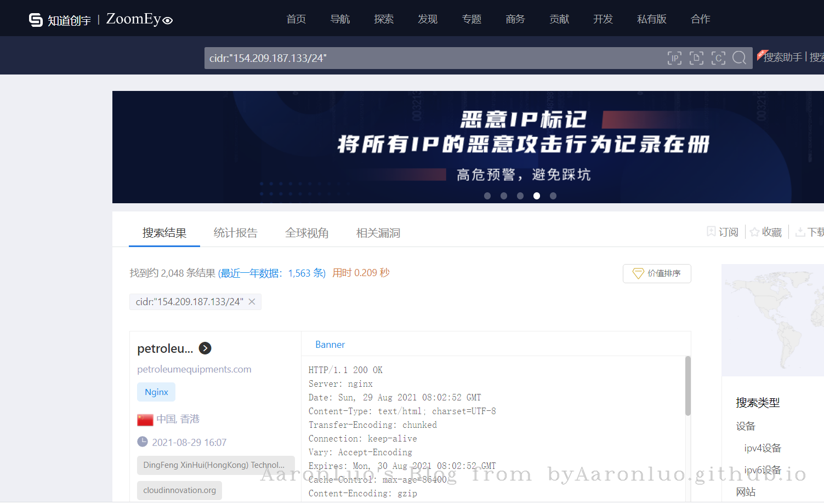Image resolution: width=824 pixels, height=504 pixels.
Task: Click the file scan icon in search bar
Action: point(696,58)
